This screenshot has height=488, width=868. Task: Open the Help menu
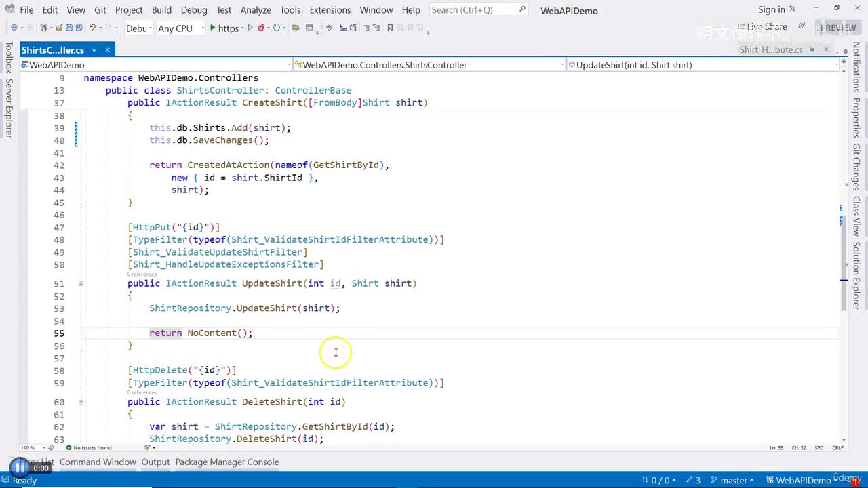coord(411,9)
